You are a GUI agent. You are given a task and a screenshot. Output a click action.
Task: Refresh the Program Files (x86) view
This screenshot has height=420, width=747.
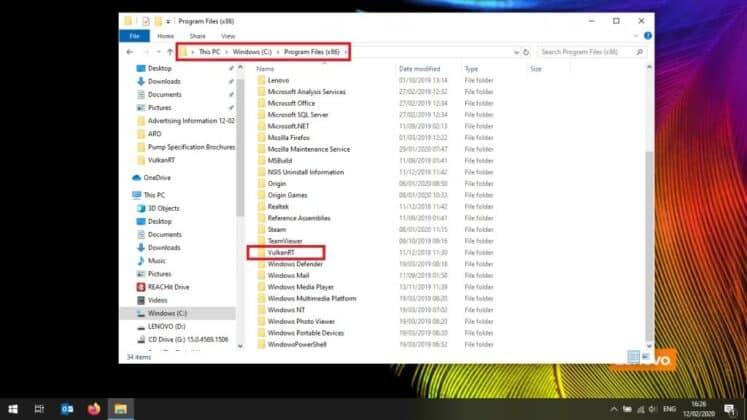click(x=528, y=52)
